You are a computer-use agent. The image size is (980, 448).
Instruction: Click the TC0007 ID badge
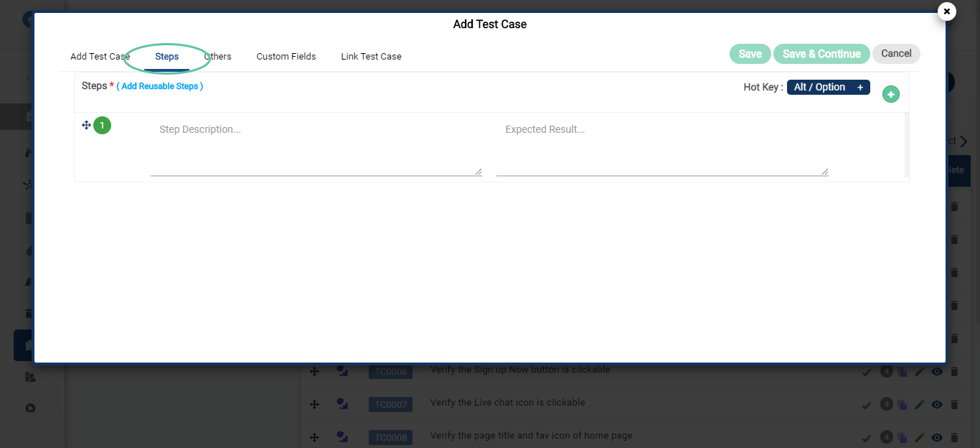pos(391,405)
